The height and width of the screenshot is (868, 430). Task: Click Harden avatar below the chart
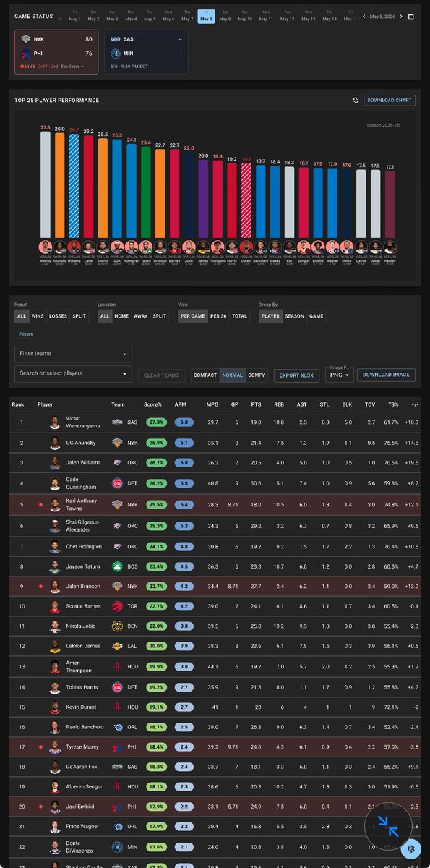point(390,247)
